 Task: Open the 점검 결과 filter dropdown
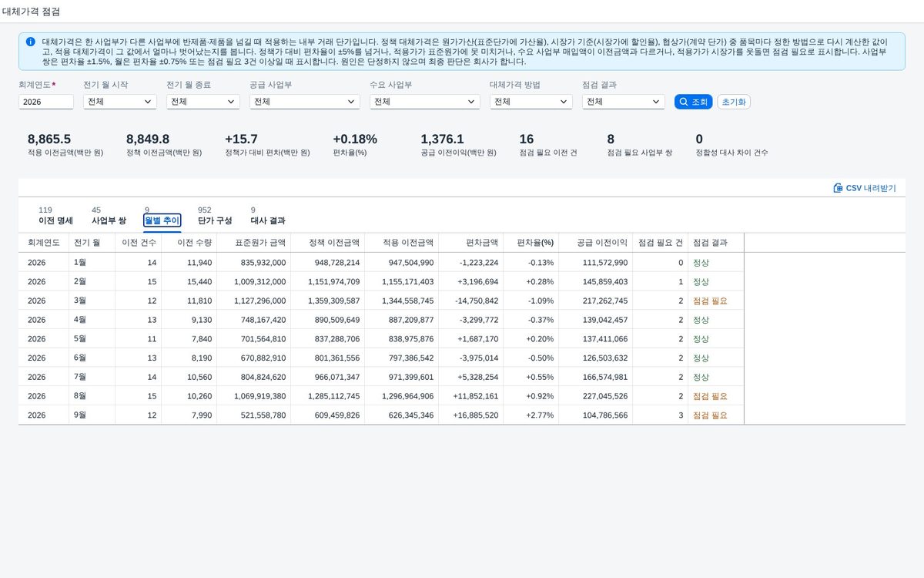(624, 102)
